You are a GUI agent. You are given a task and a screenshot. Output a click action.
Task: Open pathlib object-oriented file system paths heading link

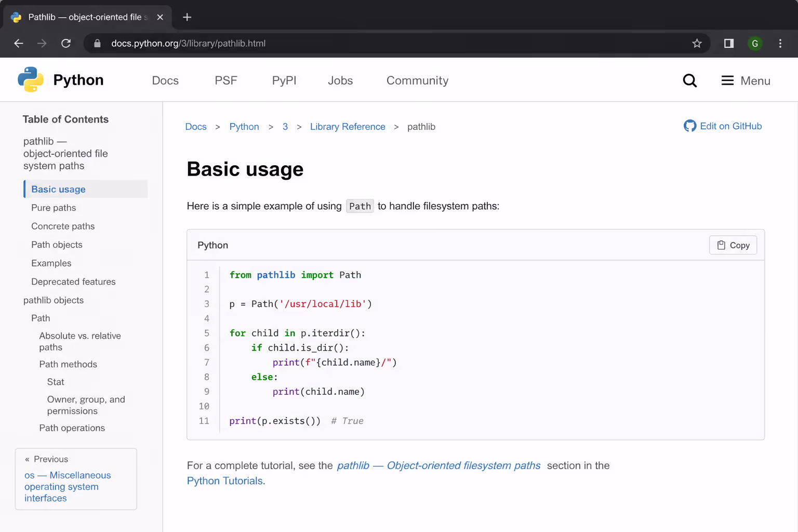(65, 154)
